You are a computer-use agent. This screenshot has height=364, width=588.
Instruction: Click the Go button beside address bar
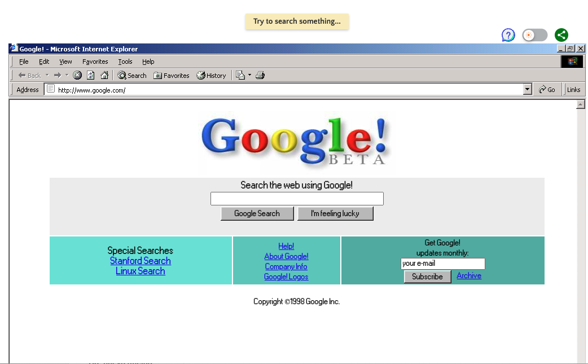tap(547, 90)
